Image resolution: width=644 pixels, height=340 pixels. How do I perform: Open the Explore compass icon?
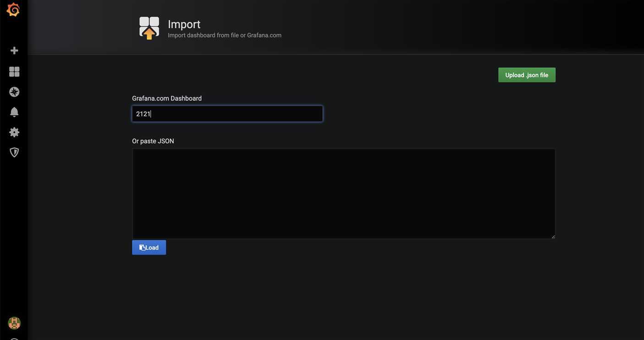(14, 92)
